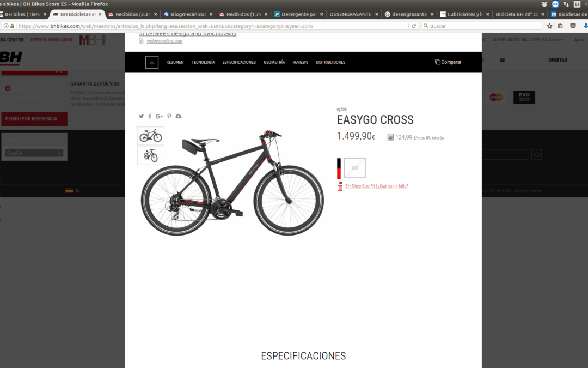Click the Mastercard payment logo
Viewport: 588px width, 368px height.
pos(496,97)
